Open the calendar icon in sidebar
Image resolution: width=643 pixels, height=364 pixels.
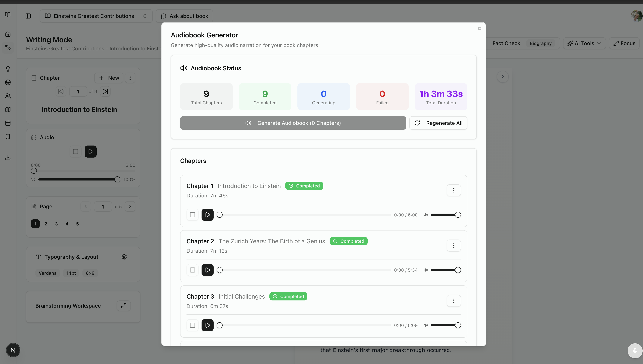pyautogui.click(x=8, y=123)
